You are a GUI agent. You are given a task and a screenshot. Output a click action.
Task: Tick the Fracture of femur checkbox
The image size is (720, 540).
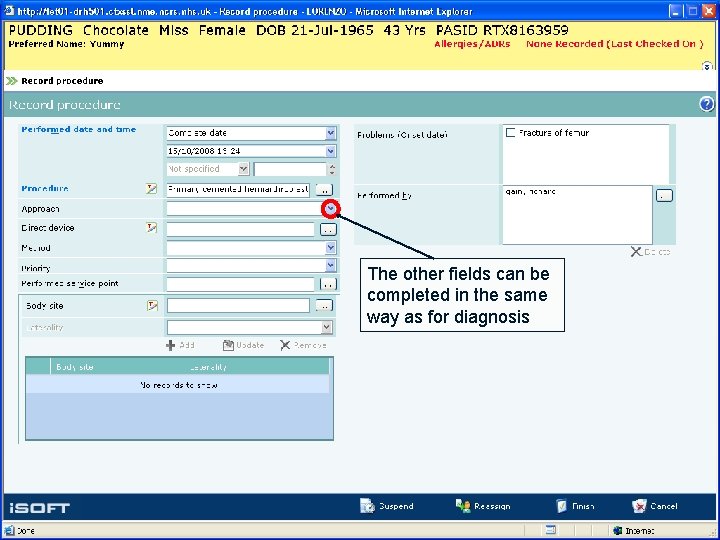point(510,133)
